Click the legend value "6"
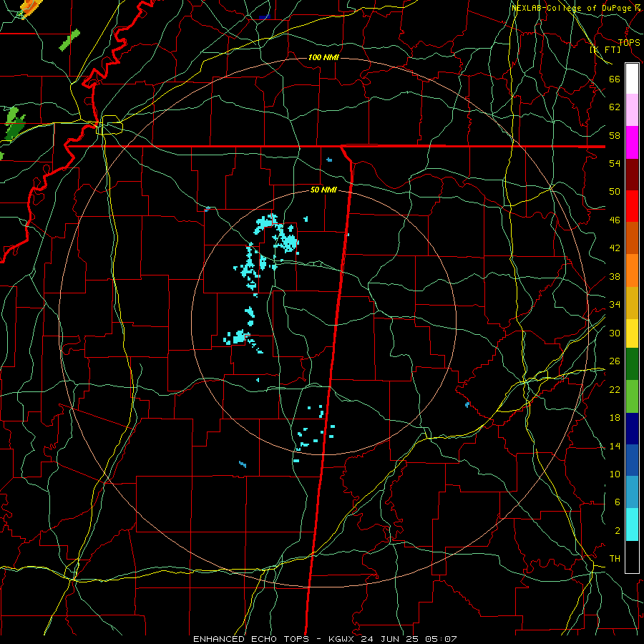Viewport: 644px width, 644px height. [x=618, y=502]
